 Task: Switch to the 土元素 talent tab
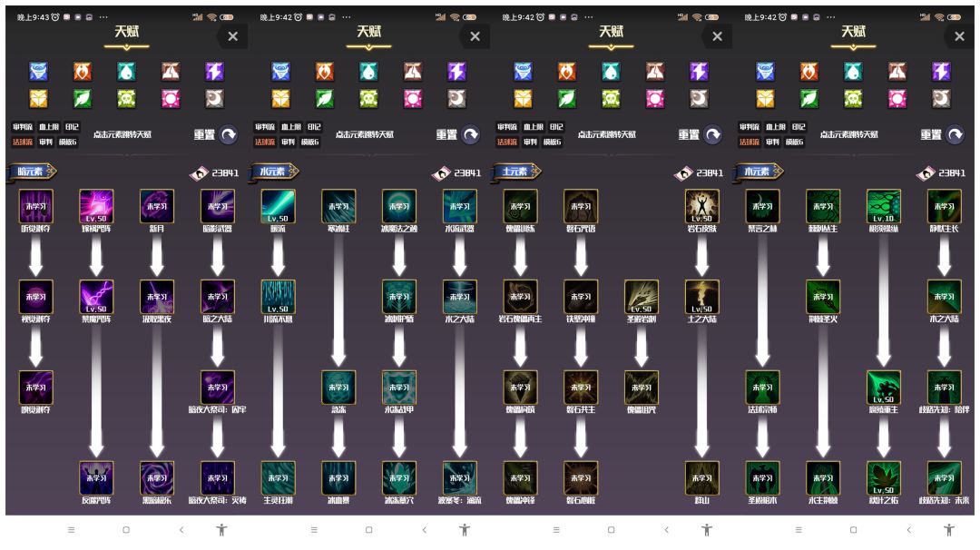pos(515,172)
